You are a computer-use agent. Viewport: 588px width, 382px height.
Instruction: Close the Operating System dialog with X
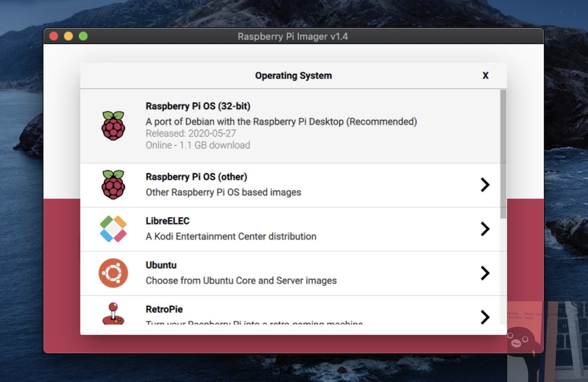(x=485, y=76)
